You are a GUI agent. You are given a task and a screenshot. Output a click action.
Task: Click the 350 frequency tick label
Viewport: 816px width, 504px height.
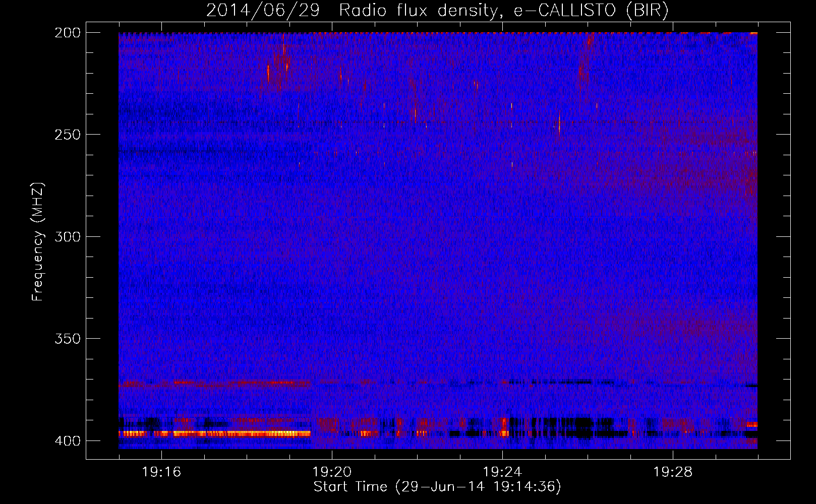coord(67,338)
